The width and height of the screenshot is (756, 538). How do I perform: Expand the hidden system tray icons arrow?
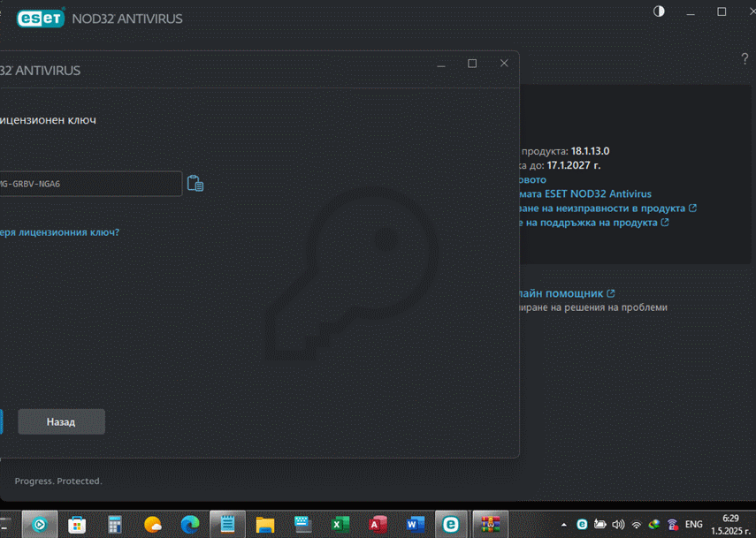(x=563, y=525)
